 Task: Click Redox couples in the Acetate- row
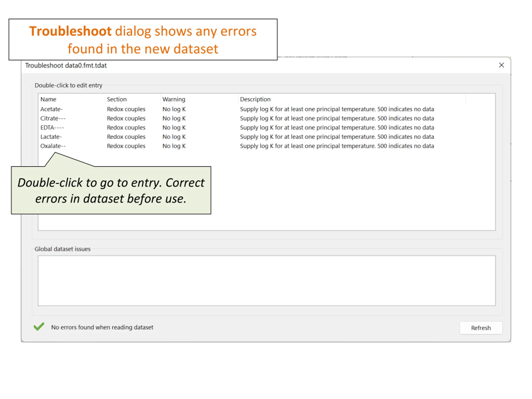click(126, 109)
